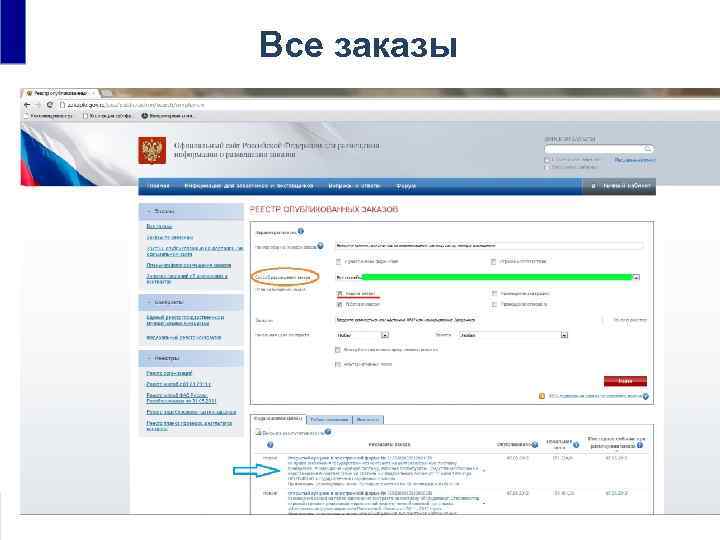
Task: Click in the 'Заказчик' name or INN input field
Action: coord(467,320)
